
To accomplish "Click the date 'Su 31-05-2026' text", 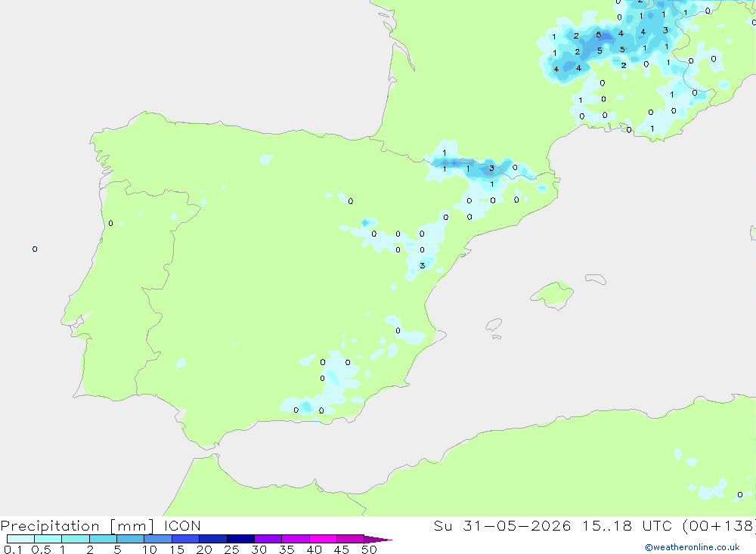I will click(x=502, y=525).
